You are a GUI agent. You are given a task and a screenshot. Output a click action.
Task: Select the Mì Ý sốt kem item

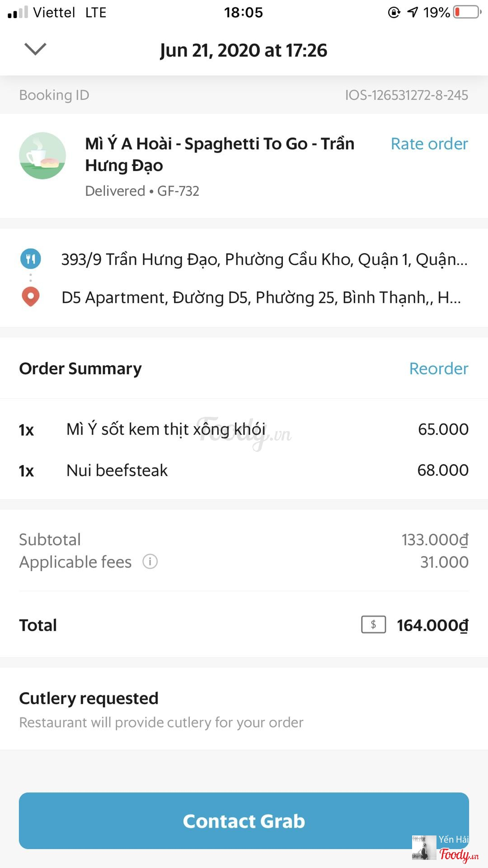(166, 429)
